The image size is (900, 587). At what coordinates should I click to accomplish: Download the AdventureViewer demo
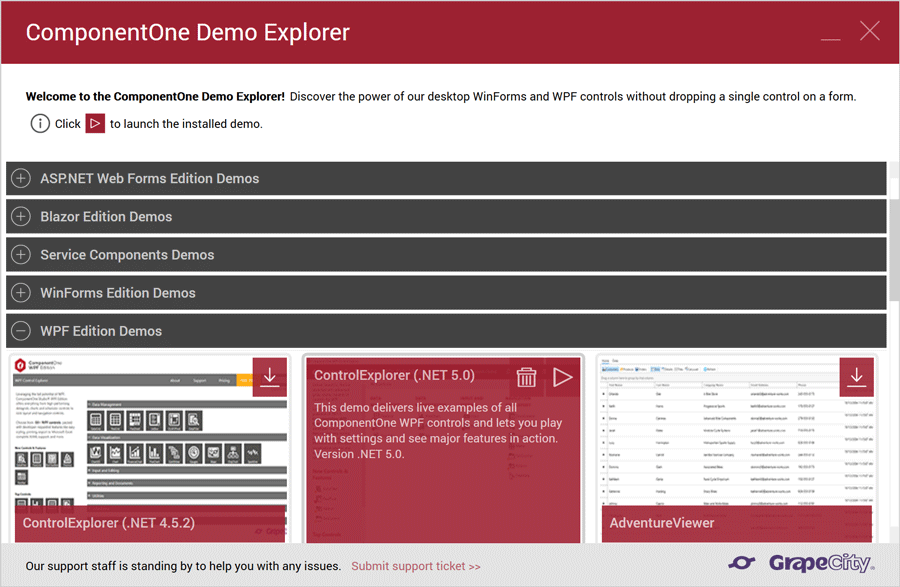857,377
